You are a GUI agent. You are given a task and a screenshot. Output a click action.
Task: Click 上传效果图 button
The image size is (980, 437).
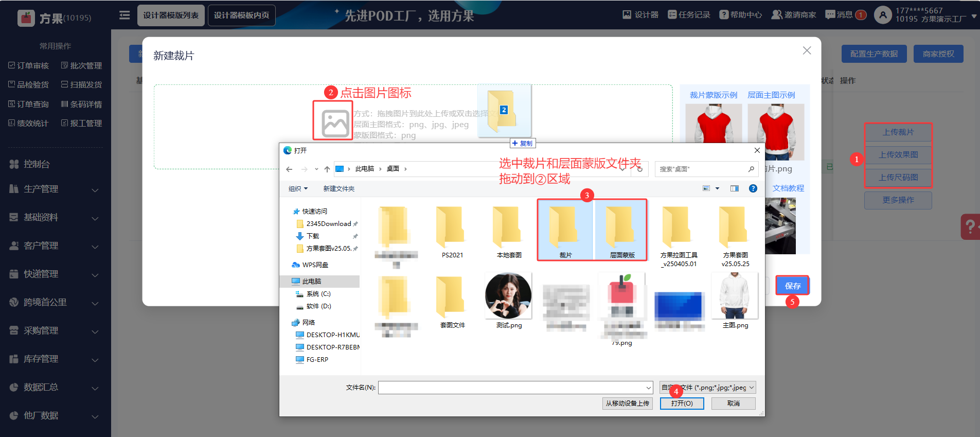click(898, 154)
